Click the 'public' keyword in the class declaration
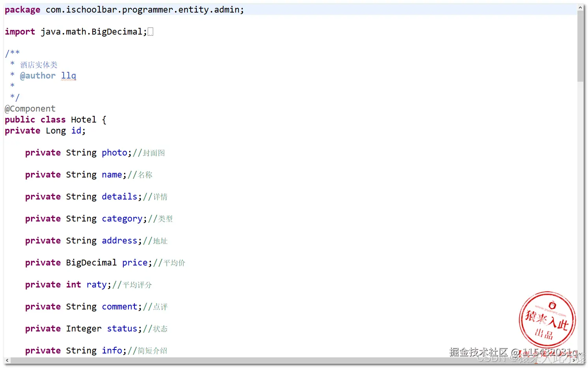The width and height of the screenshot is (588, 368). 20,120
